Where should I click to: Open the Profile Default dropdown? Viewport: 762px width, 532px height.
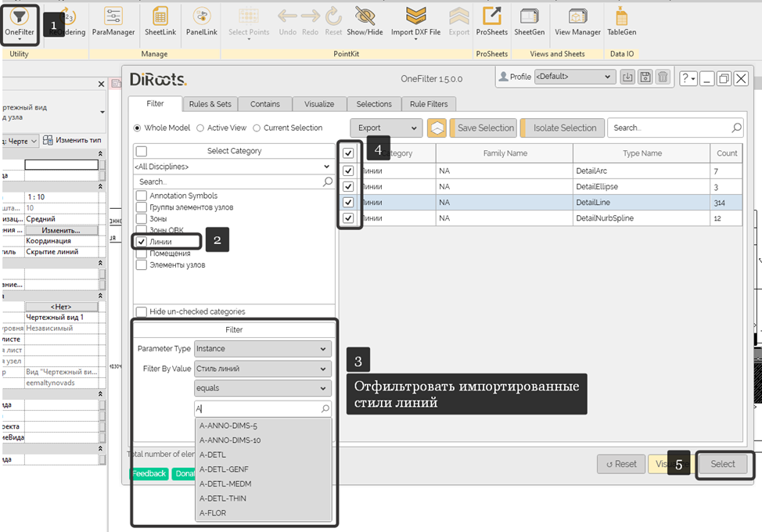point(574,76)
